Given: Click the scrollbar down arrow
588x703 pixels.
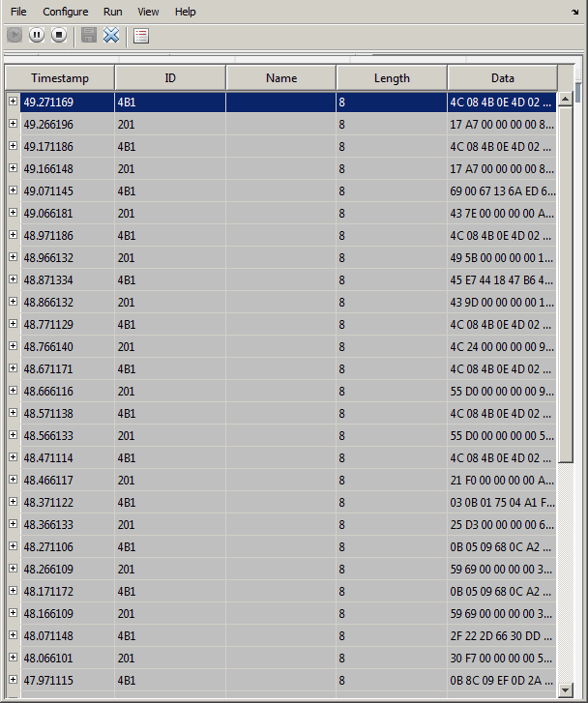Looking at the screenshot, I should tap(565, 690).
